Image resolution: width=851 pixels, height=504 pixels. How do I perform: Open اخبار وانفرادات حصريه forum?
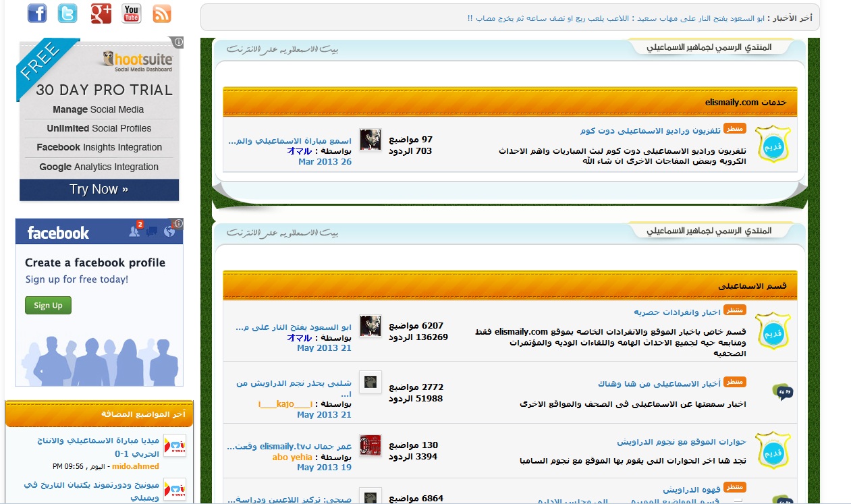pos(678,312)
